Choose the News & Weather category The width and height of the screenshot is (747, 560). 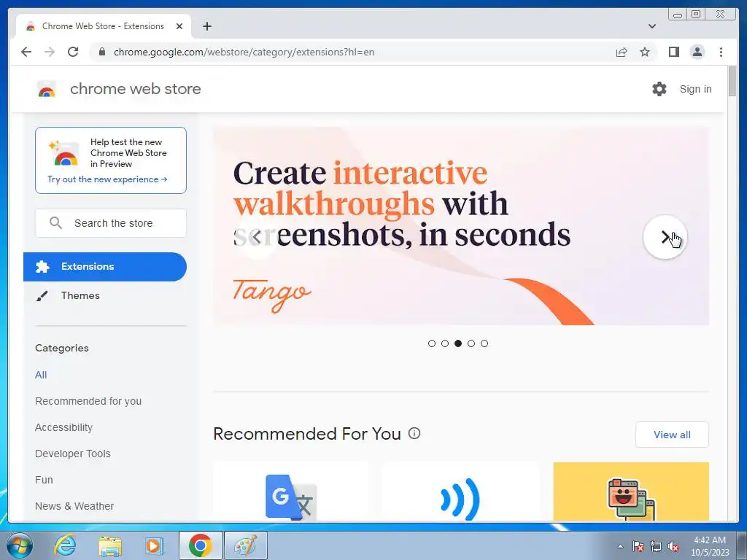pos(74,506)
